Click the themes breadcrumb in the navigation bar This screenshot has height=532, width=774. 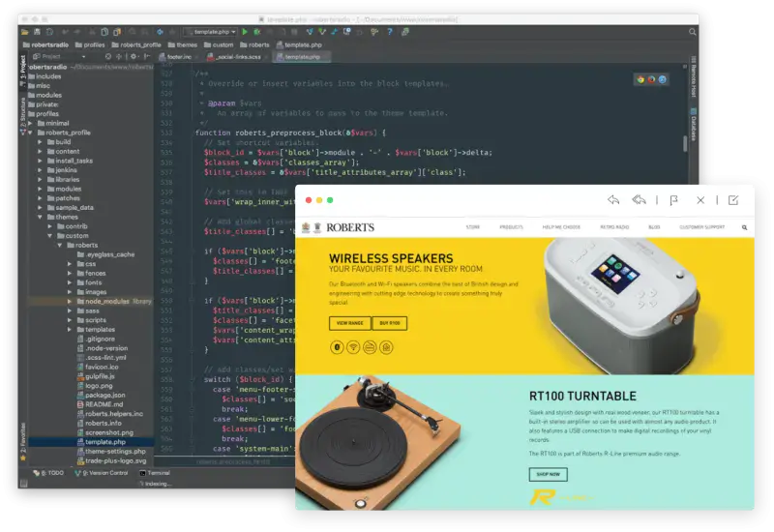point(183,44)
